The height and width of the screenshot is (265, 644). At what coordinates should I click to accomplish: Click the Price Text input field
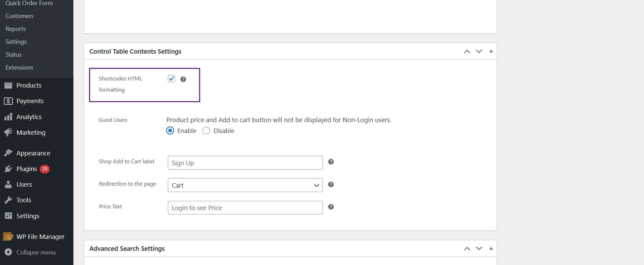coord(245,208)
